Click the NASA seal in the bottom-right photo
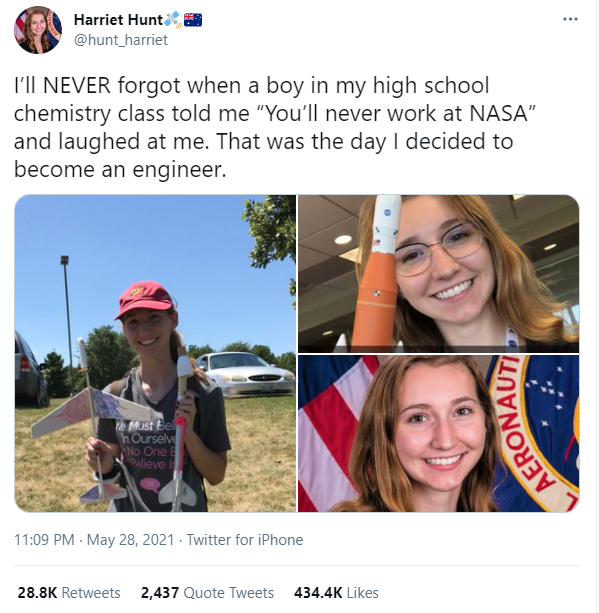The image size is (599, 613). pos(535,434)
